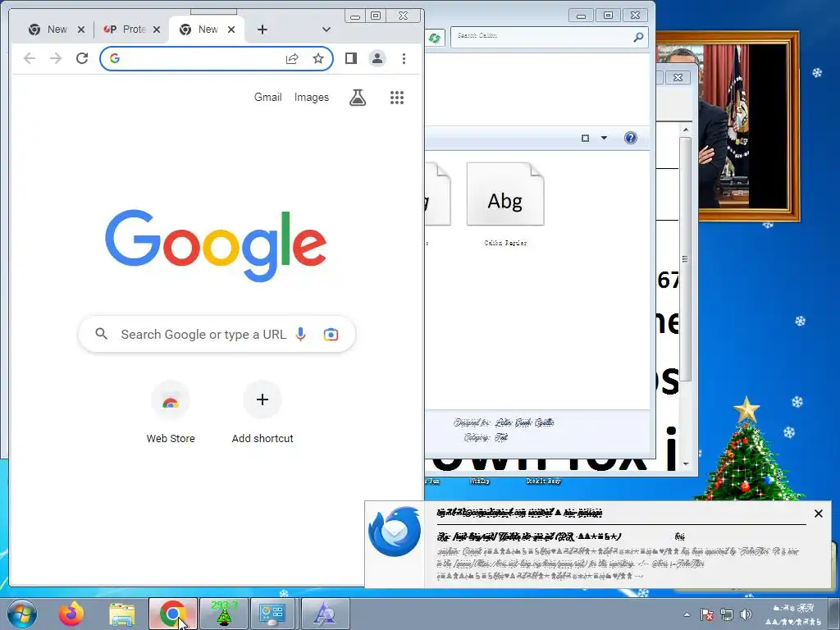Click the Search Google or type a URL box
The width and height of the screenshot is (840, 630).
(x=217, y=335)
